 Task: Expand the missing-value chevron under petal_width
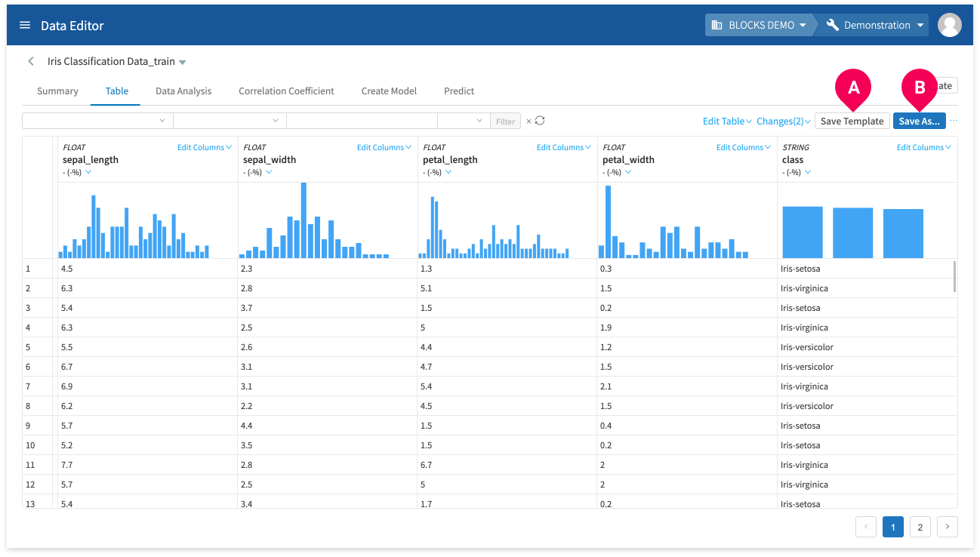click(628, 172)
